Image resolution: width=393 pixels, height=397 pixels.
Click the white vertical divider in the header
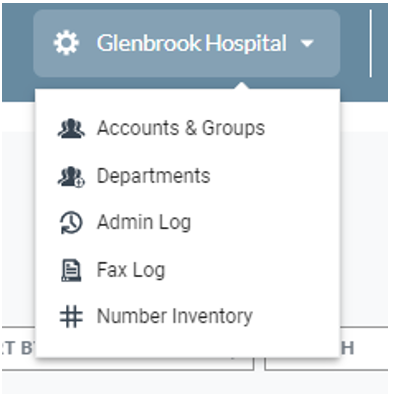tap(371, 43)
